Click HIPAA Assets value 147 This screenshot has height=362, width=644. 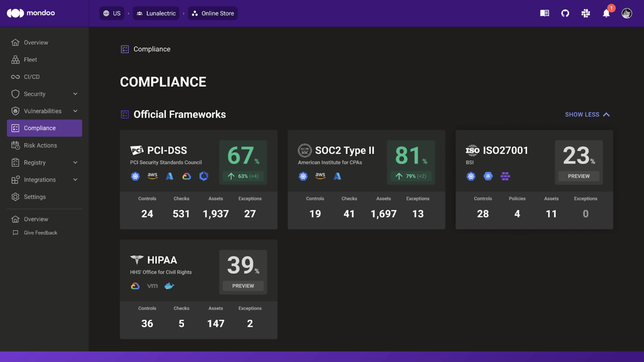click(x=216, y=324)
